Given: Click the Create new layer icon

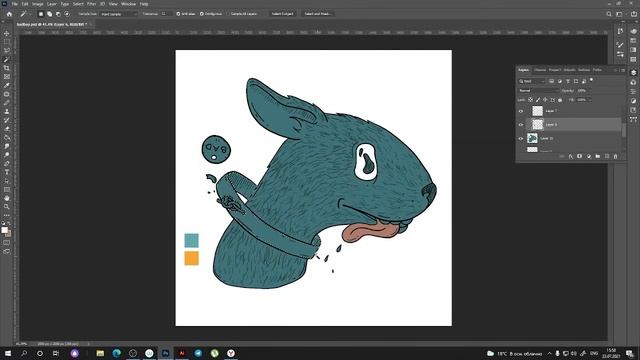Looking at the screenshot, I should (x=607, y=156).
